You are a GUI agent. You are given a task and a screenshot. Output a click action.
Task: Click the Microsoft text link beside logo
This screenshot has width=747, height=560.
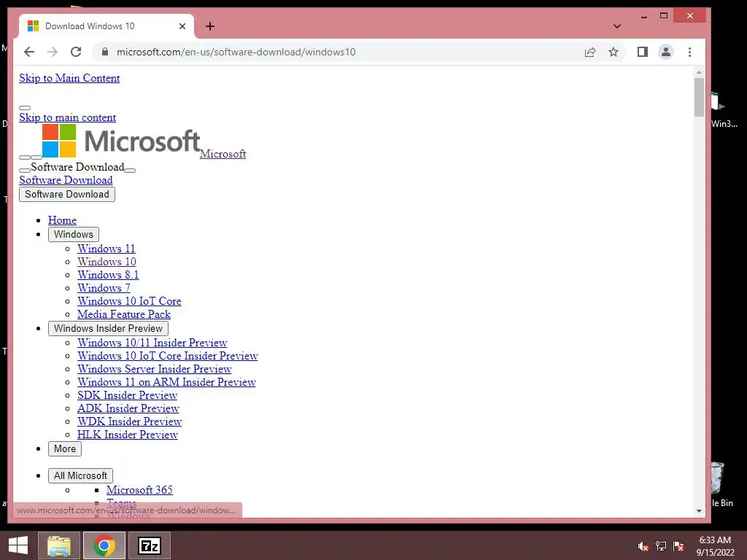(x=223, y=154)
